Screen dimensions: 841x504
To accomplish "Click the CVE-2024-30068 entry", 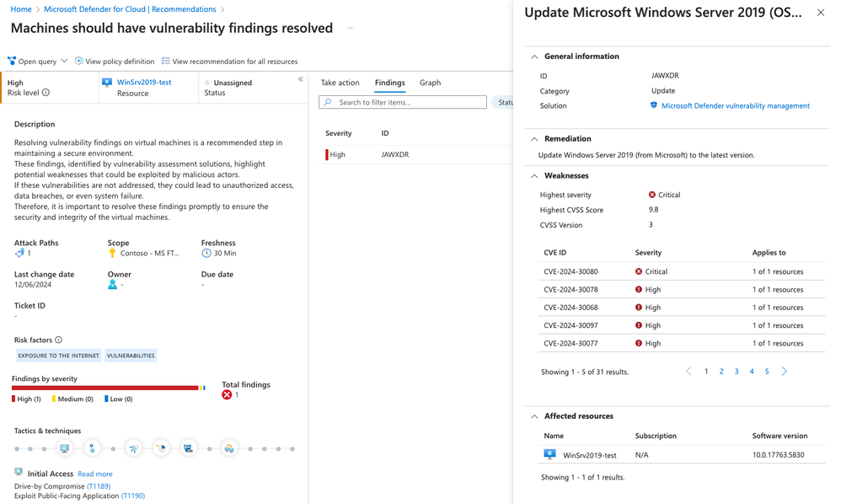I will click(570, 308).
